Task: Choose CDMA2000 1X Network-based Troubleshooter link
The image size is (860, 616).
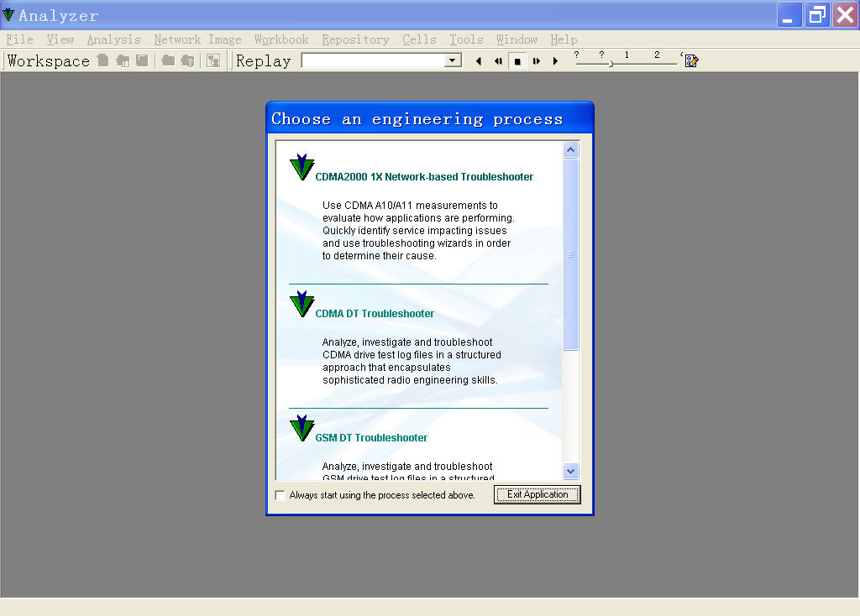Action: click(424, 177)
